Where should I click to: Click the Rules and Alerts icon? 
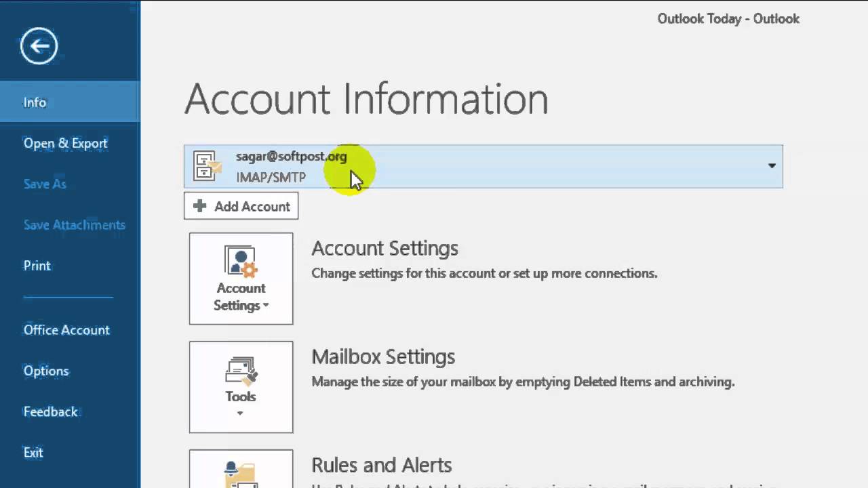pyautogui.click(x=241, y=473)
